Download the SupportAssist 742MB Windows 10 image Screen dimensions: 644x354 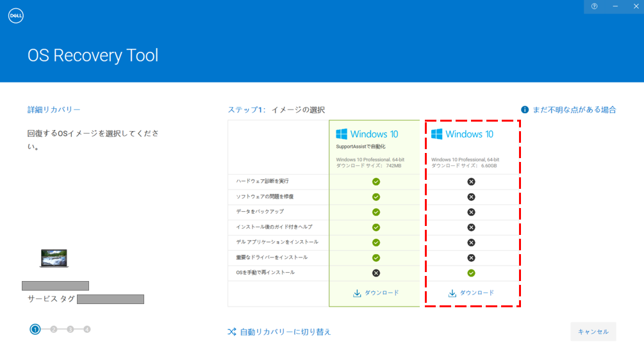[x=376, y=293]
